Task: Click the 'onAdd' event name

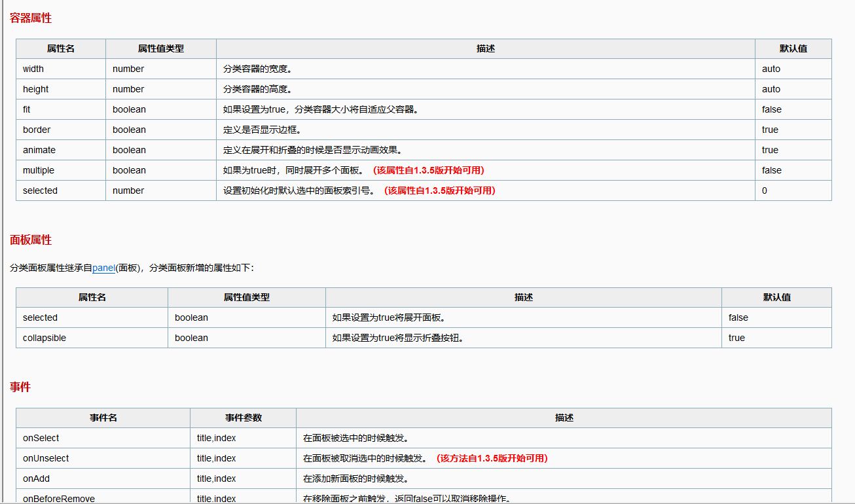Action: [36, 478]
